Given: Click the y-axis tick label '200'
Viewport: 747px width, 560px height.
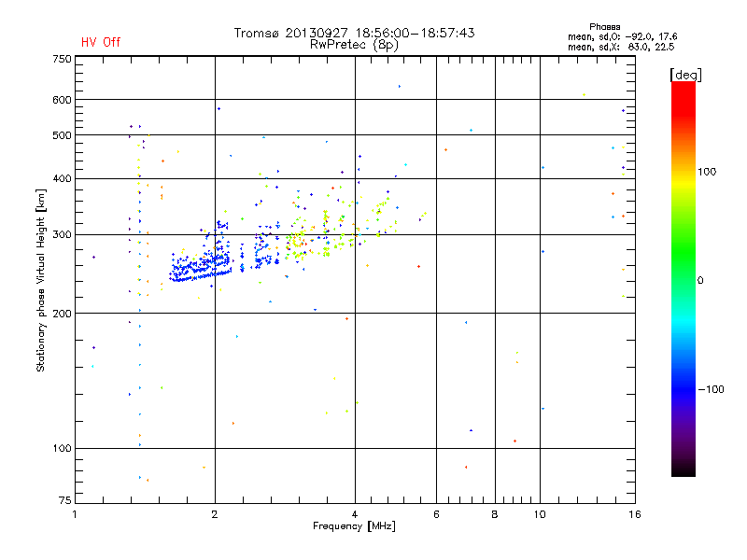Looking at the screenshot, I should 62,314.
